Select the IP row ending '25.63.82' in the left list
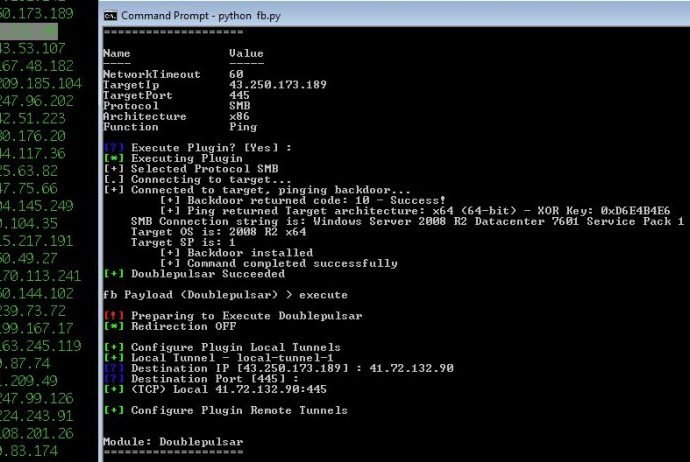Image resolution: width=690 pixels, height=462 pixels. [29, 171]
